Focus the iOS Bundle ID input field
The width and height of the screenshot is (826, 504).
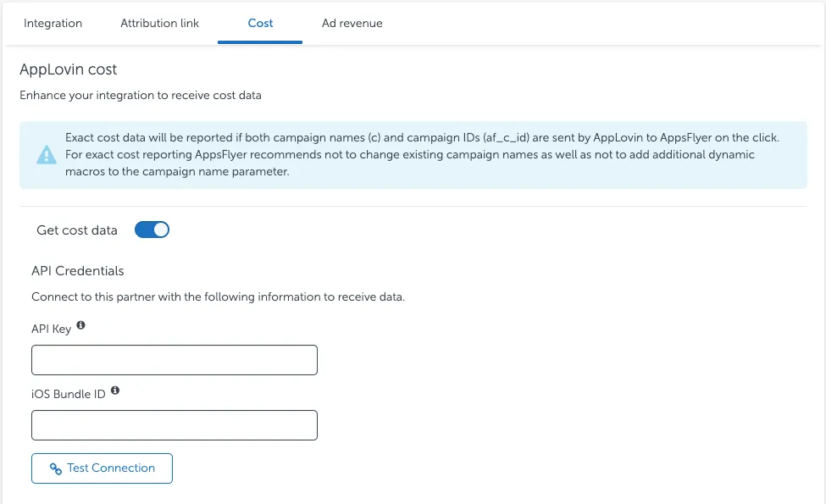click(175, 425)
